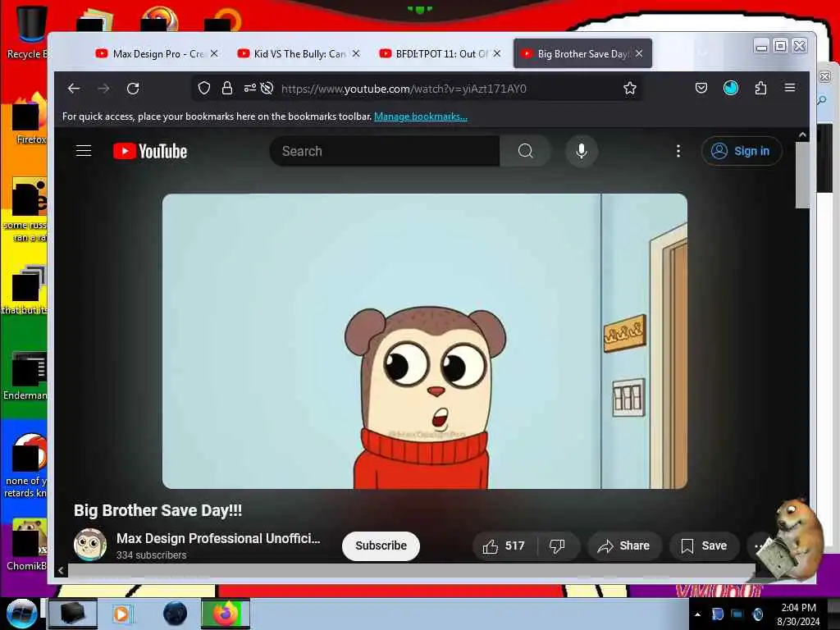Open the Firefox icon in the taskbar
The width and height of the screenshot is (840, 630).
pos(226,614)
